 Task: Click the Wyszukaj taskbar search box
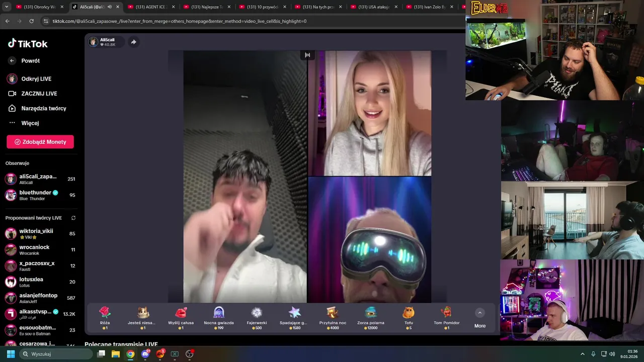57,354
